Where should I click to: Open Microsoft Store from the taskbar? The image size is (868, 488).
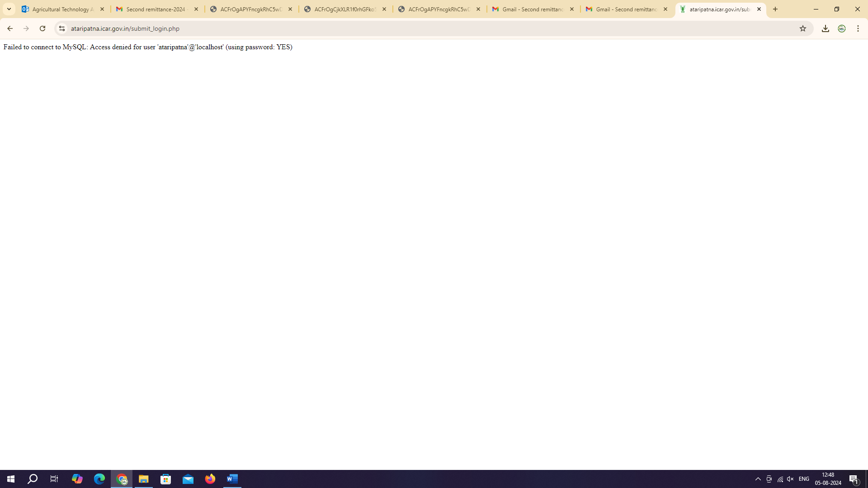tap(166, 479)
